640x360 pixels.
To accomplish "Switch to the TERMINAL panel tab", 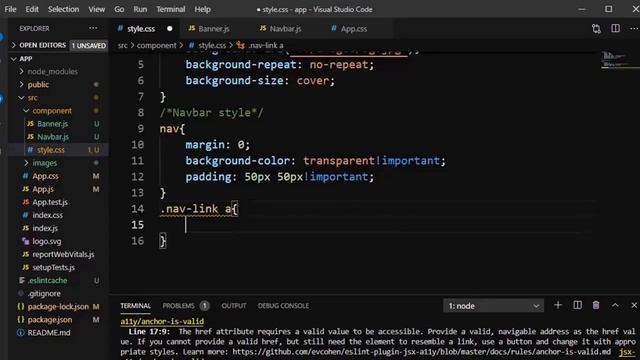I will [135, 306].
